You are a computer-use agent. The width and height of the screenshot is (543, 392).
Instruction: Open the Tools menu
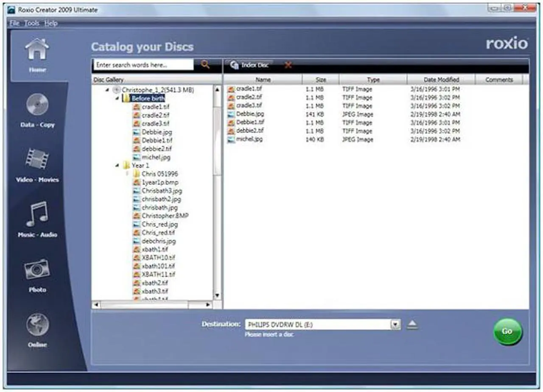point(32,23)
